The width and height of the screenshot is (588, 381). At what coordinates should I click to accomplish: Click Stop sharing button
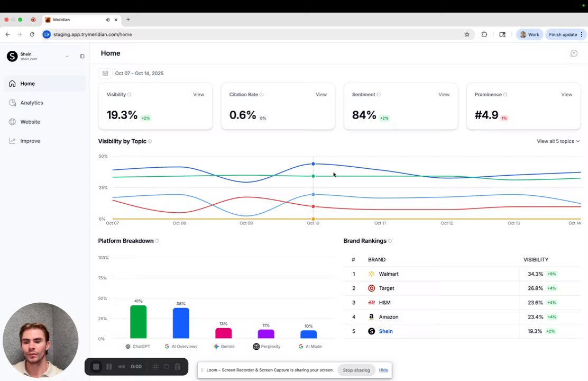(356, 370)
